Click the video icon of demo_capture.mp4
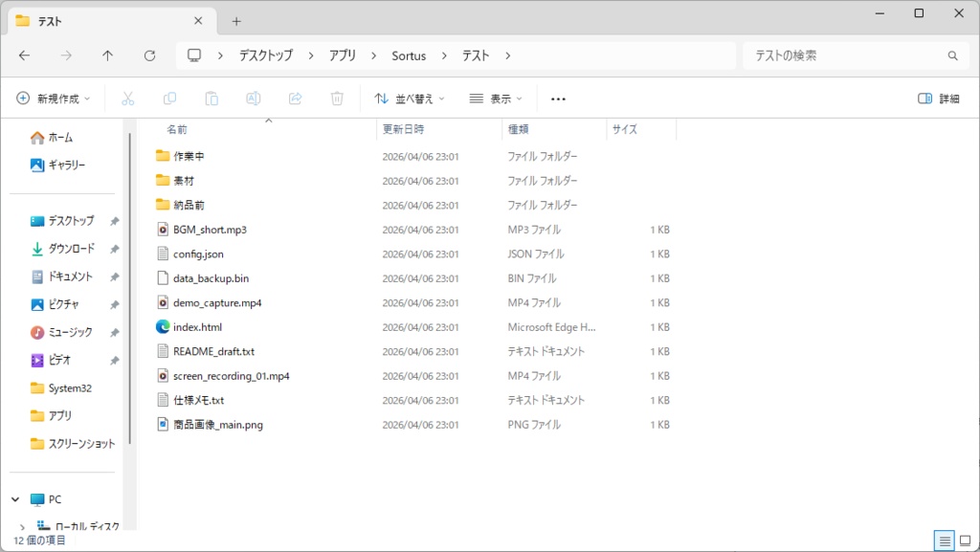This screenshot has width=980, height=552. point(163,302)
